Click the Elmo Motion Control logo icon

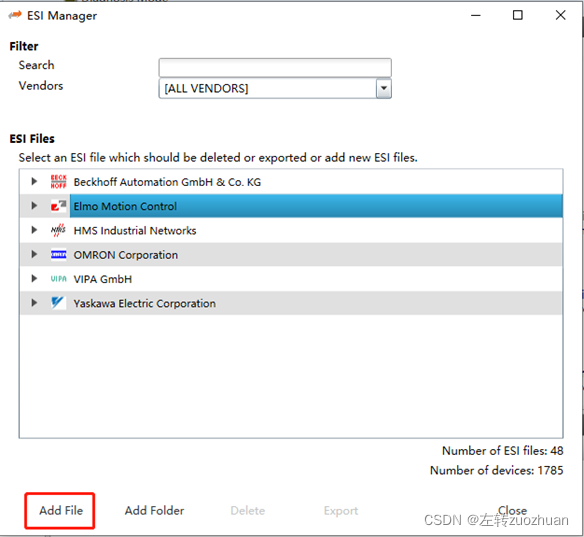tap(58, 206)
